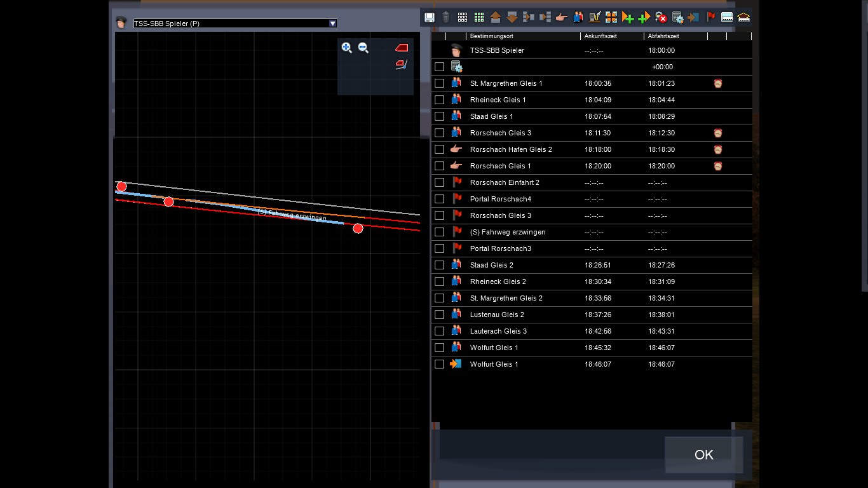Click the pointing hand instruction icon
Screen dimensions: 868x488
561,17
